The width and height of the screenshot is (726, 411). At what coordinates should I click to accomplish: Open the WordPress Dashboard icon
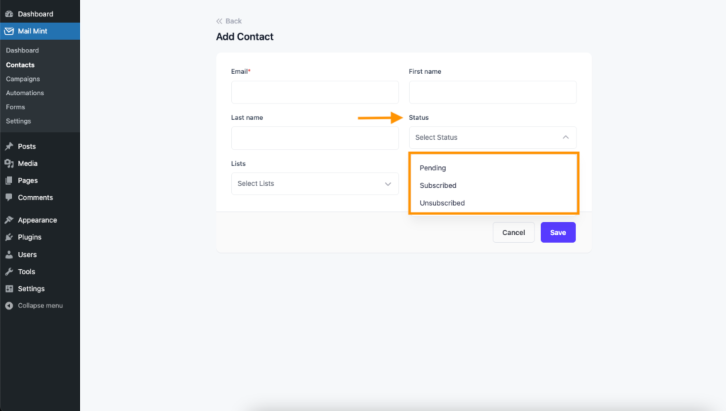9,14
